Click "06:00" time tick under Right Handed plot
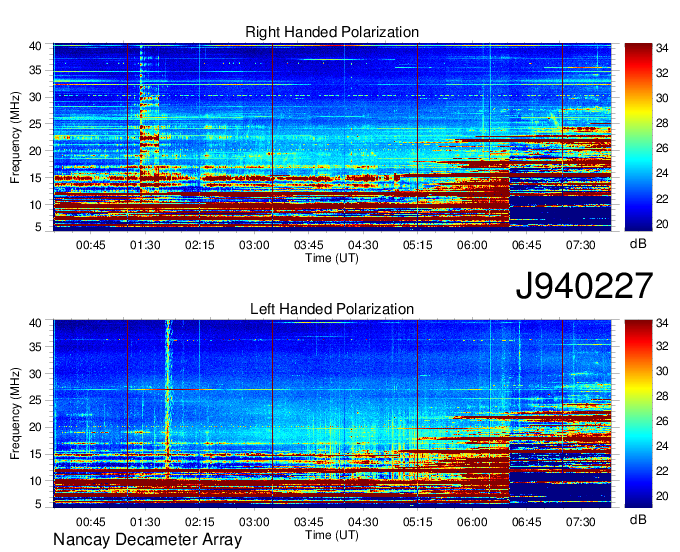680x552 pixels. [472, 245]
